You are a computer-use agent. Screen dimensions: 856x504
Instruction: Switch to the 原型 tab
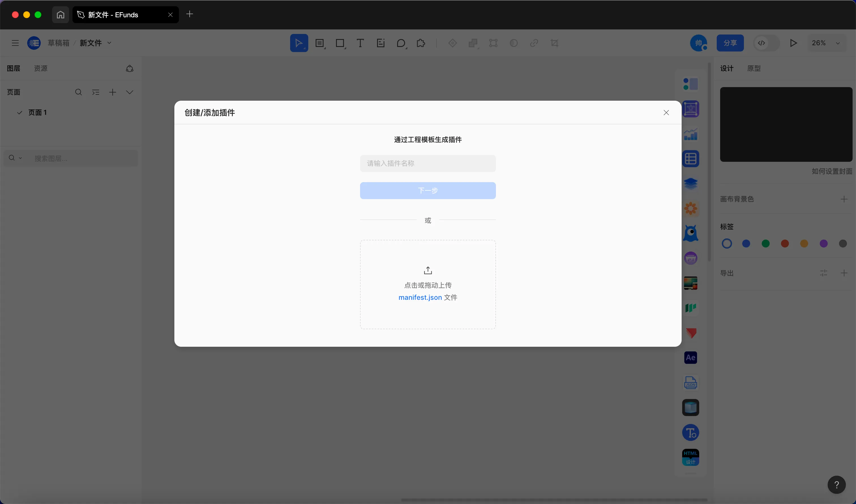[x=754, y=68]
